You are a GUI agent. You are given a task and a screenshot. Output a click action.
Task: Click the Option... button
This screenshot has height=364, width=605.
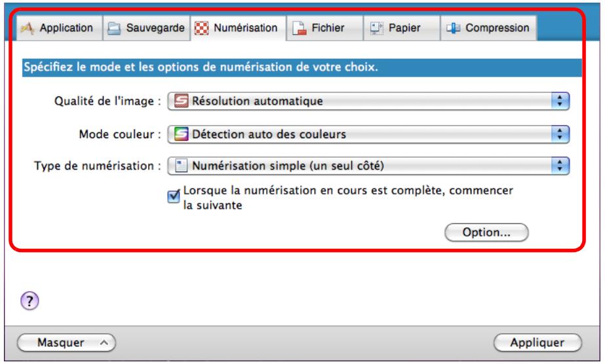pos(486,232)
